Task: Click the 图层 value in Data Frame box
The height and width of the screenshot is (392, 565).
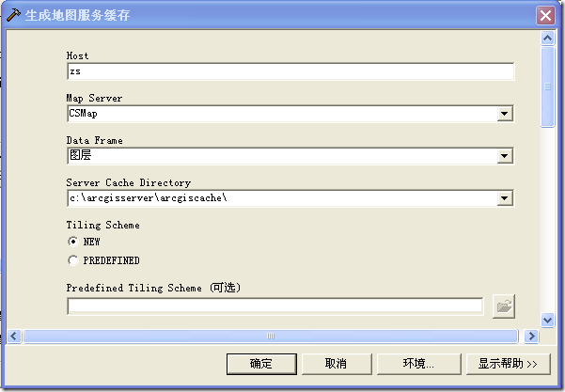Action: [x=80, y=155]
